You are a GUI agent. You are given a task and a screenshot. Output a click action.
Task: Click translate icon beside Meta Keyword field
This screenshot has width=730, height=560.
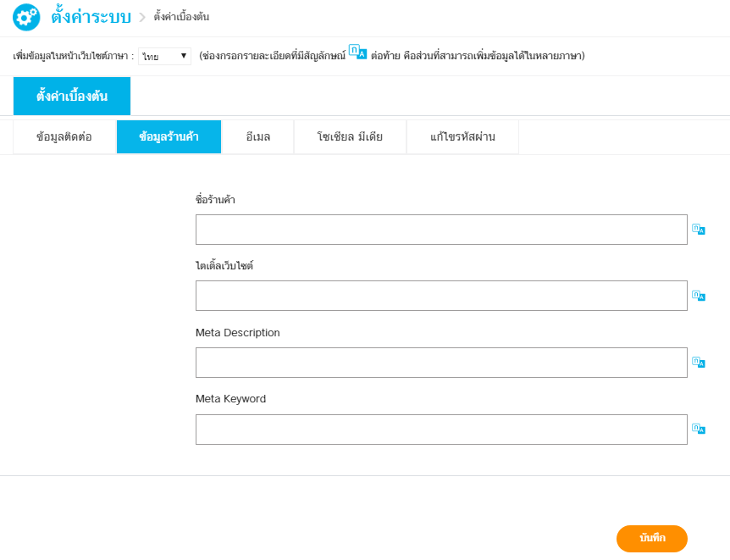699,429
